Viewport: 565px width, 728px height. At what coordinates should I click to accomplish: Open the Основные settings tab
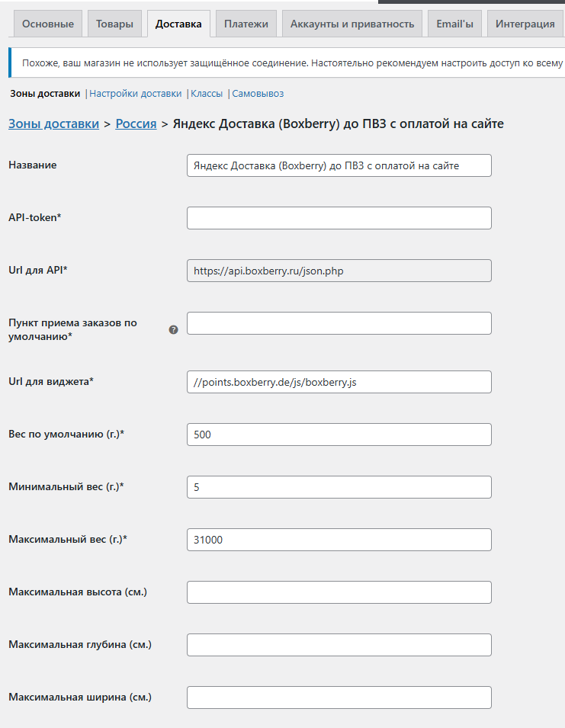(x=48, y=24)
